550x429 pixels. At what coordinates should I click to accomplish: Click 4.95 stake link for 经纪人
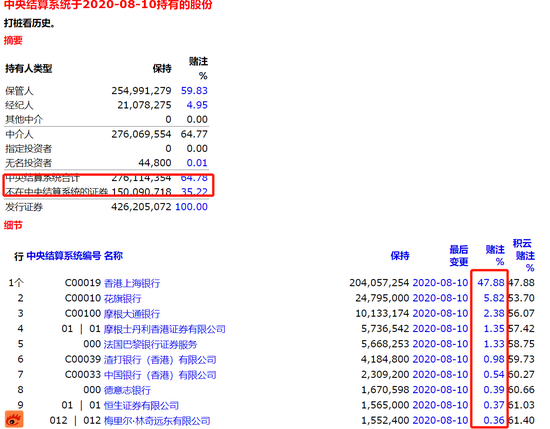[197, 105]
